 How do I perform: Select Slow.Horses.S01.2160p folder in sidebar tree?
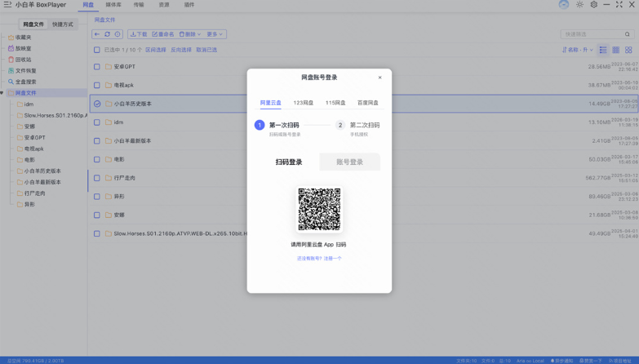[51, 115]
